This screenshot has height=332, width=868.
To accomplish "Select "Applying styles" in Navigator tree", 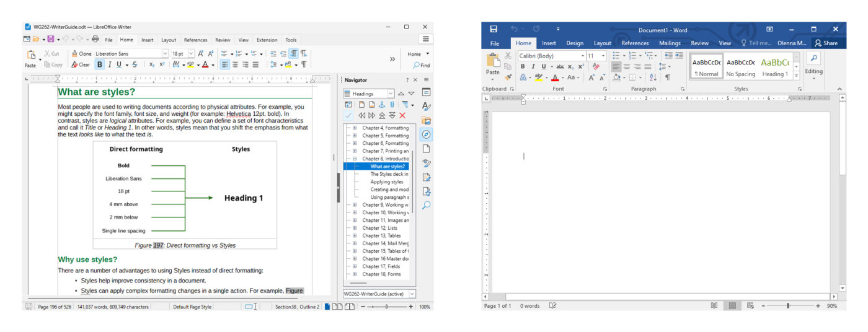I will (387, 182).
